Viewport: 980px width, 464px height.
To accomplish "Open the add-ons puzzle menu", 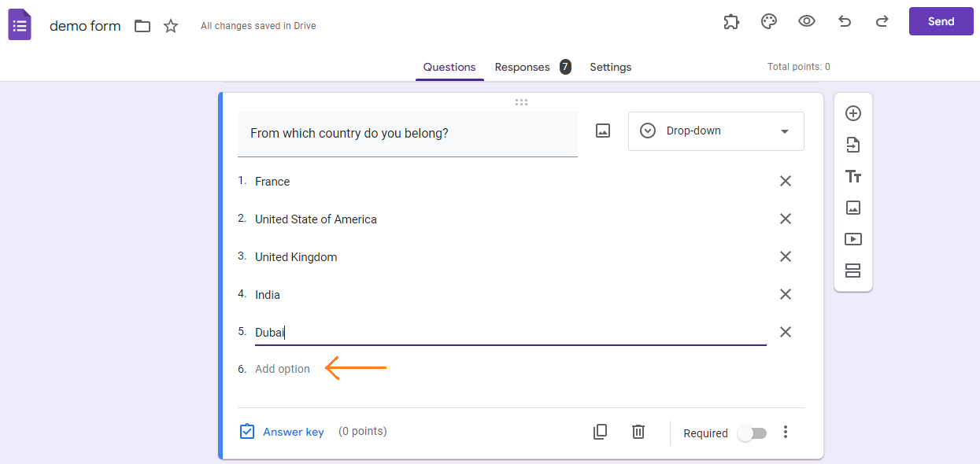I will pyautogui.click(x=730, y=21).
